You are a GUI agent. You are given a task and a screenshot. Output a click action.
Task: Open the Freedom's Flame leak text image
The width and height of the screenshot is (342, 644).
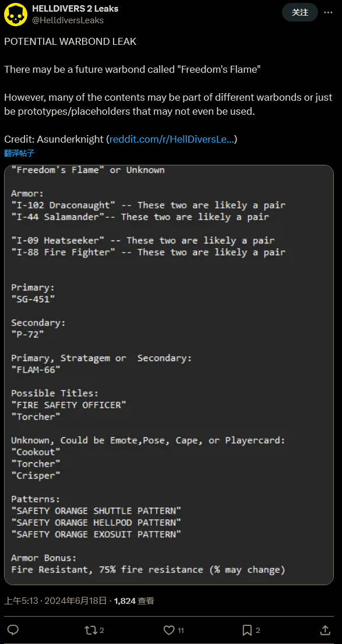click(169, 375)
